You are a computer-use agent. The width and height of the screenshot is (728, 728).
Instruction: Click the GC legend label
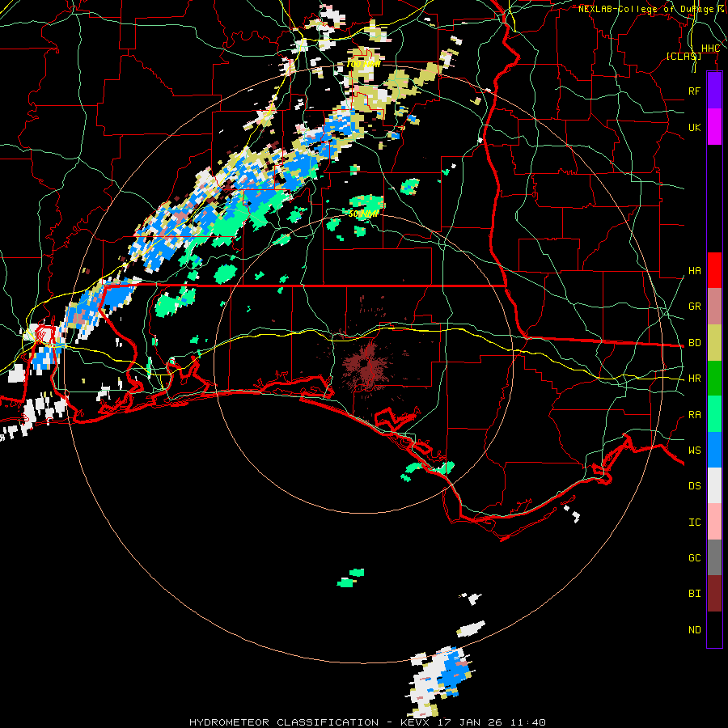694,557
